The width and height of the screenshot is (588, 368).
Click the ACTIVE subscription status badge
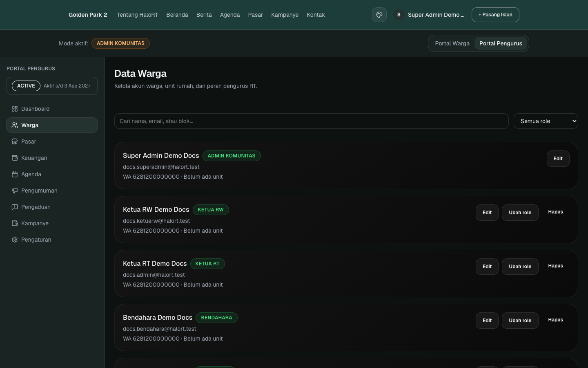pos(26,86)
